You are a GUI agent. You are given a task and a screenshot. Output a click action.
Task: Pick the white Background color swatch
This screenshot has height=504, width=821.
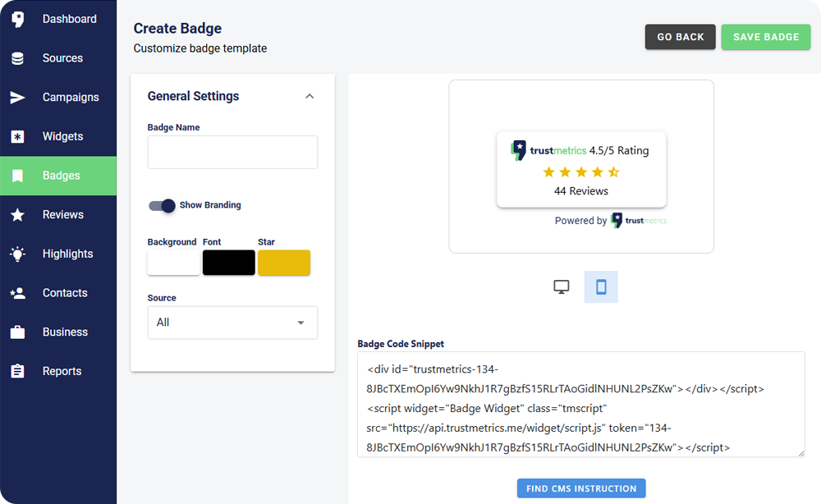(173, 263)
